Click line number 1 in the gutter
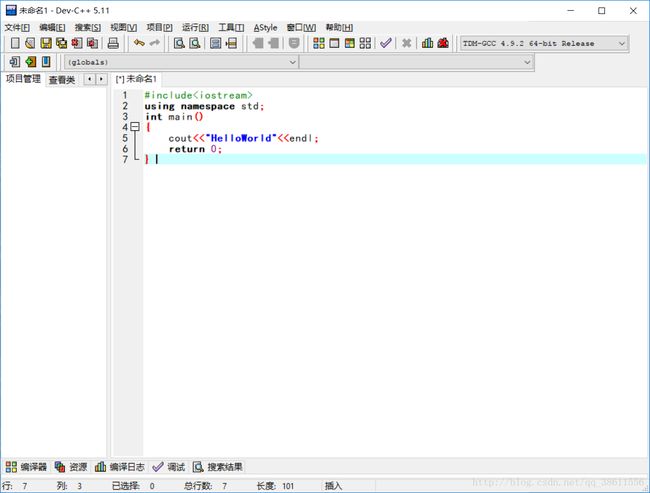 125,95
